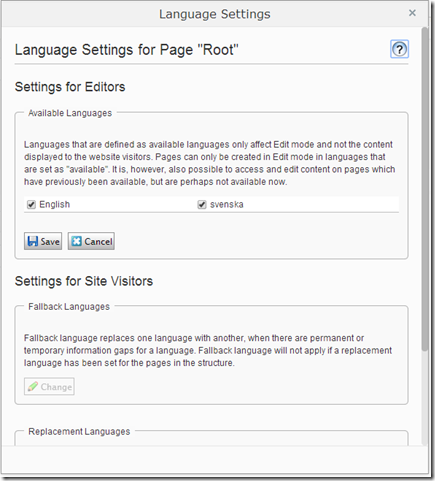Select the Available Languages group legend
435x481 pixels.
70,113
